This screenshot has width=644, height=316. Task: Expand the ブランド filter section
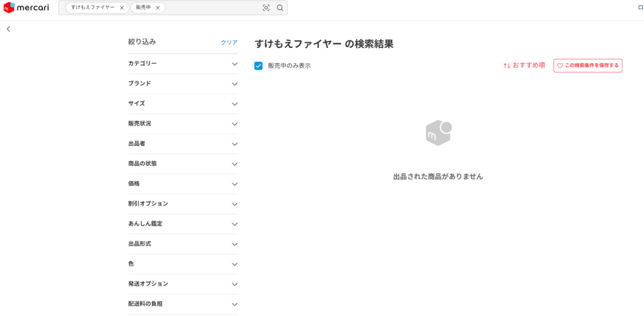[x=183, y=84]
